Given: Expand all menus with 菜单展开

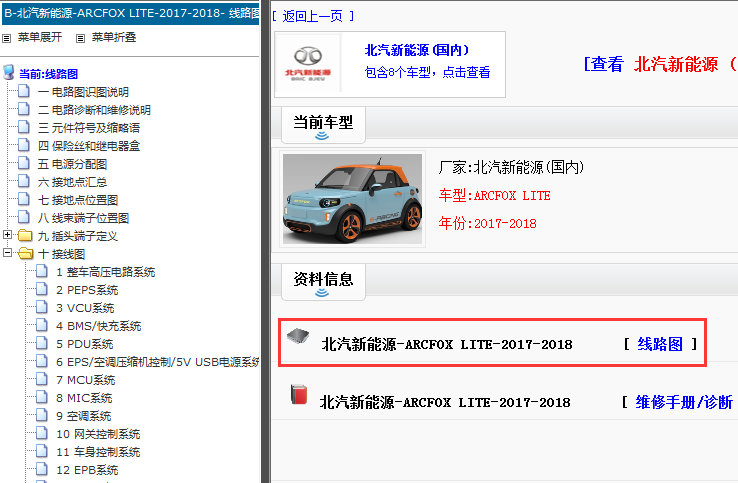Looking at the screenshot, I should 40,37.
